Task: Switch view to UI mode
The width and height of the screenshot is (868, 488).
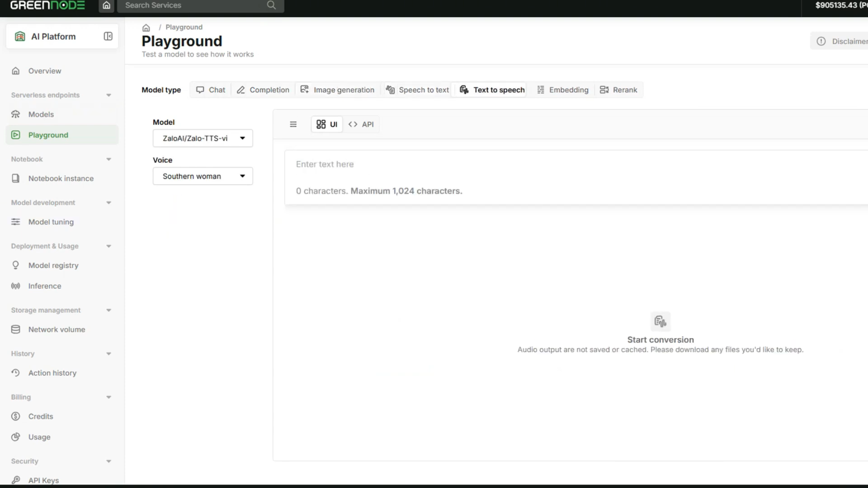Action: pyautogui.click(x=327, y=124)
